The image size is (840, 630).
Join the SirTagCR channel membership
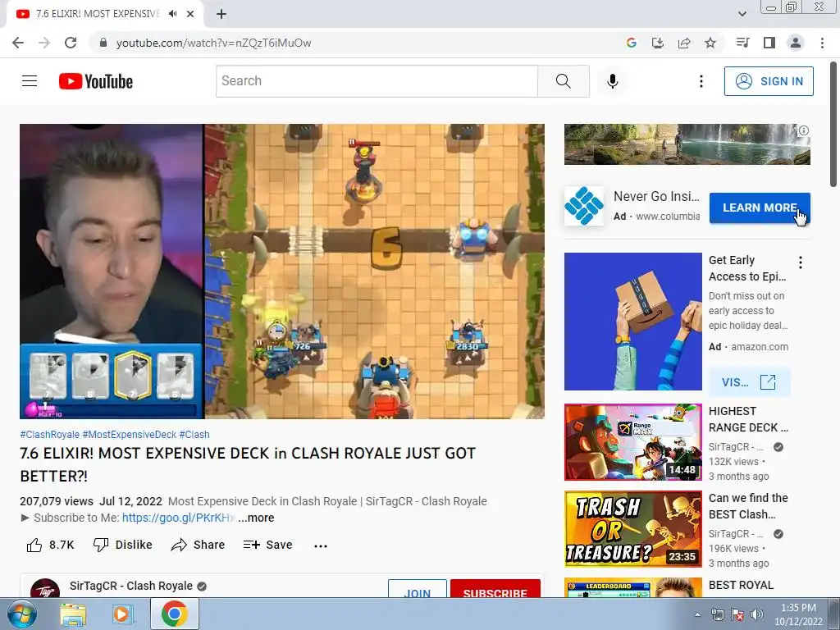(418, 589)
